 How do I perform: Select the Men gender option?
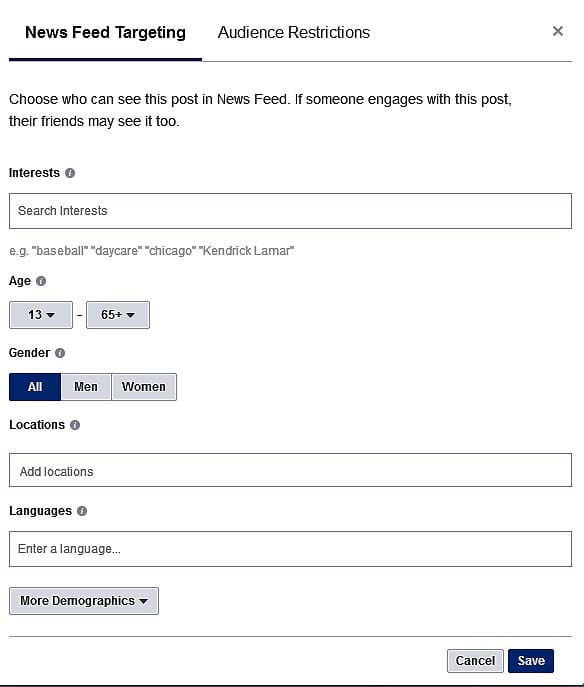(86, 387)
